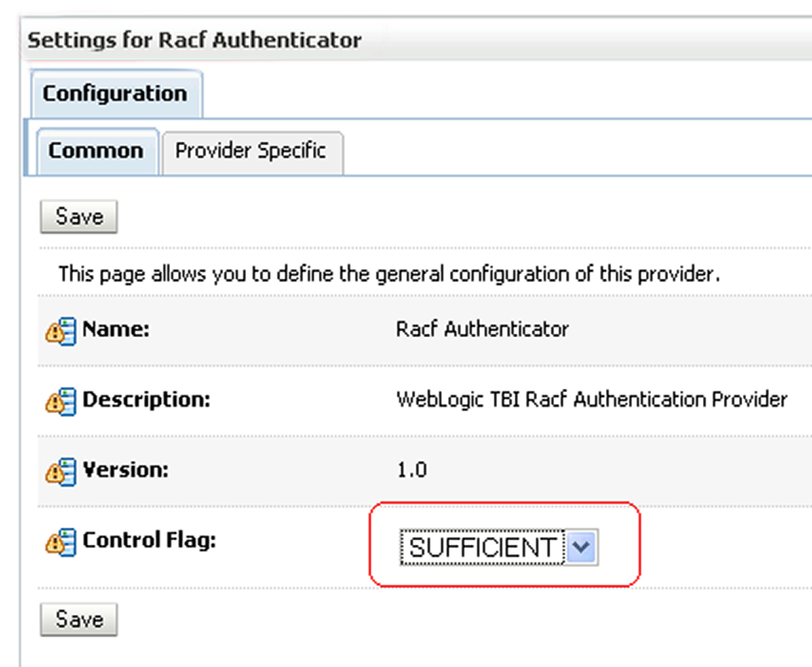Click the Version field label
Viewport: 812px width, 667px height.
pyautogui.click(x=126, y=470)
